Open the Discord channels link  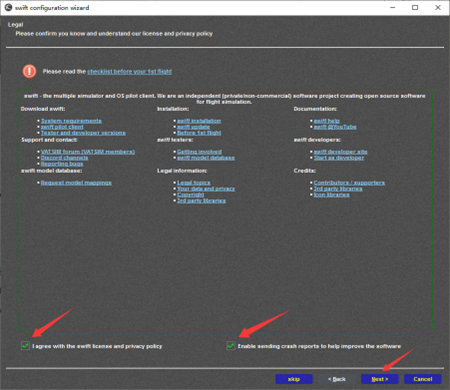[x=64, y=158]
